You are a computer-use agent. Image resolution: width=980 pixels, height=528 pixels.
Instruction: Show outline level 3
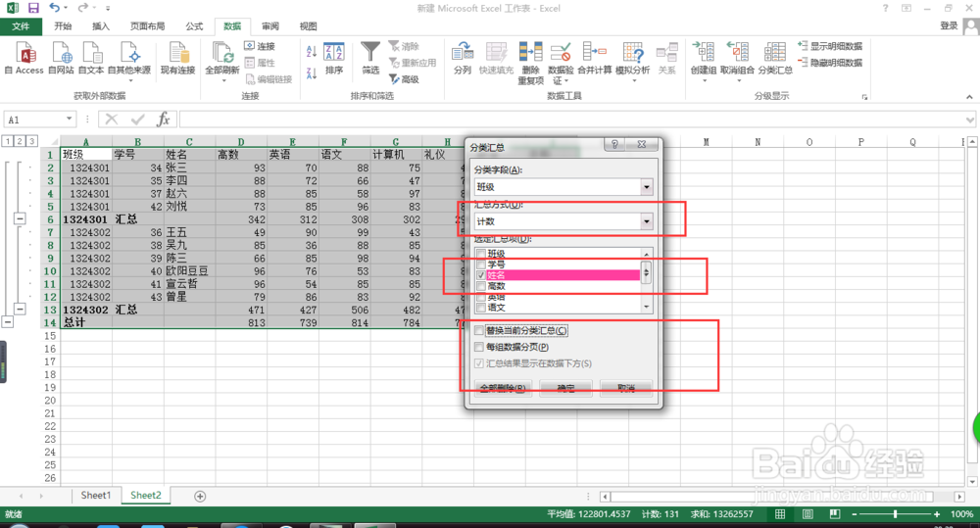32,141
